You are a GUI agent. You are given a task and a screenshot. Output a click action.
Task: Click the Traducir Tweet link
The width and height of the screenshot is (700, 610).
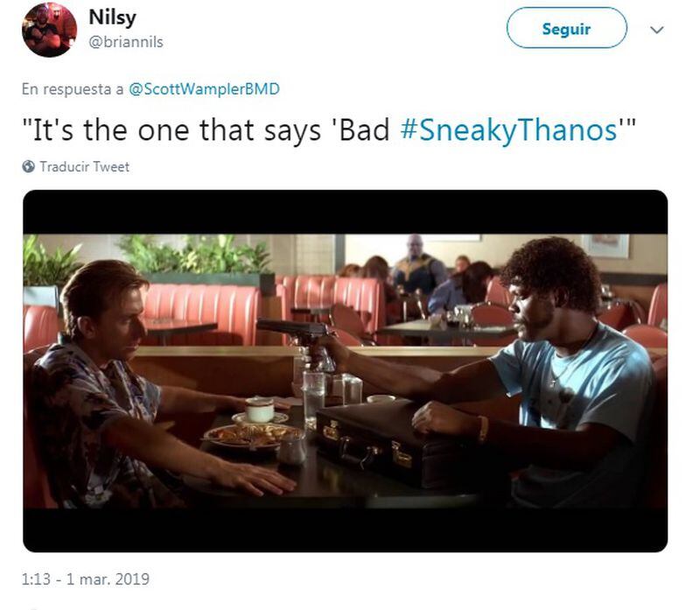coord(84,166)
